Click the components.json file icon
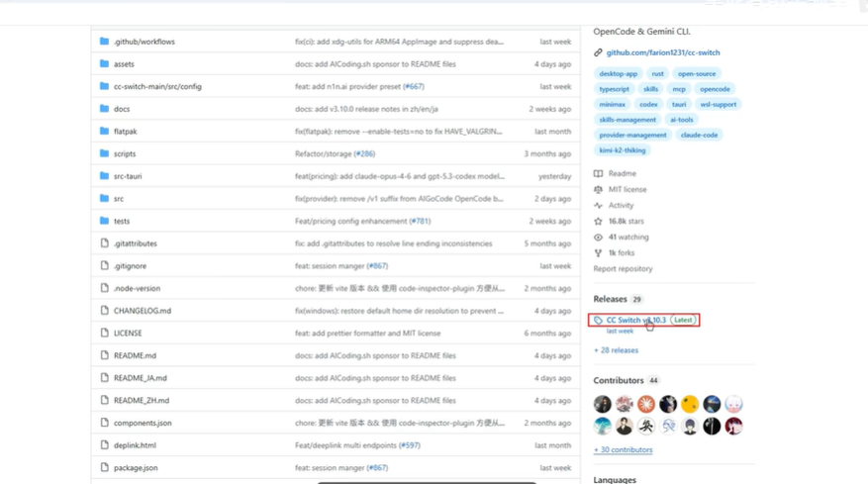The height and width of the screenshot is (484, 868). tap(104, 423)
